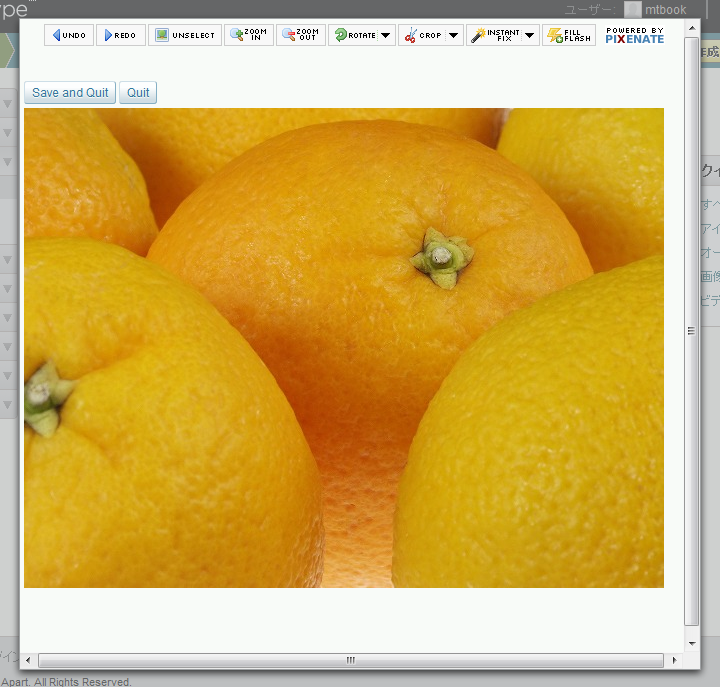
Task: Open the Rotate dropdown arrow
Action: pyautogui.click(x=386, y=35)
